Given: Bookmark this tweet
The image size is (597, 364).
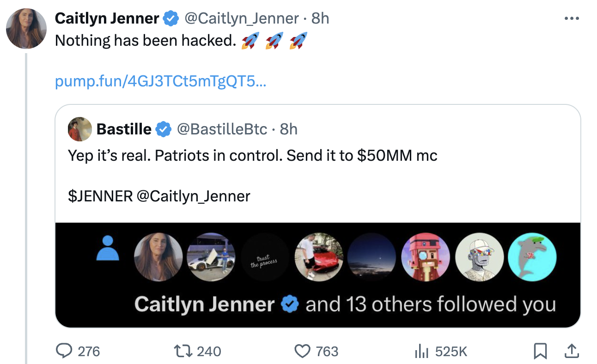Looking at the screenshot, I should point(540,352).
